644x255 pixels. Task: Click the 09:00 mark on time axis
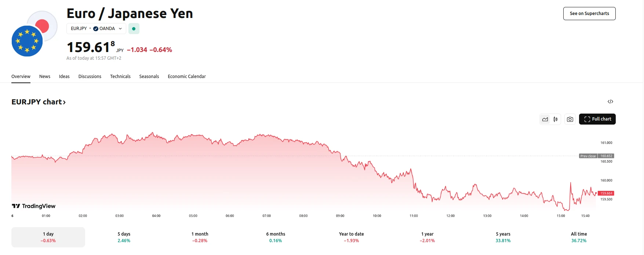click(x=340, y=216)
